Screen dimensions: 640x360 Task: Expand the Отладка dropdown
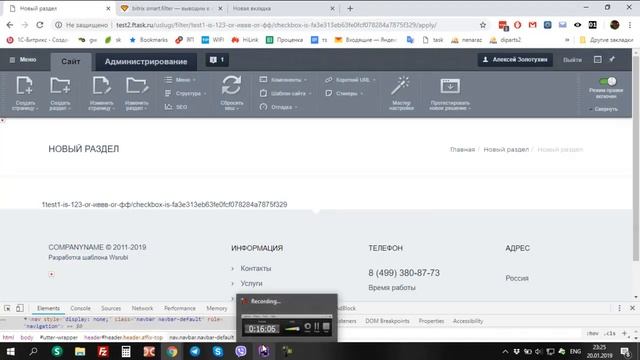[x=278, y=107]
